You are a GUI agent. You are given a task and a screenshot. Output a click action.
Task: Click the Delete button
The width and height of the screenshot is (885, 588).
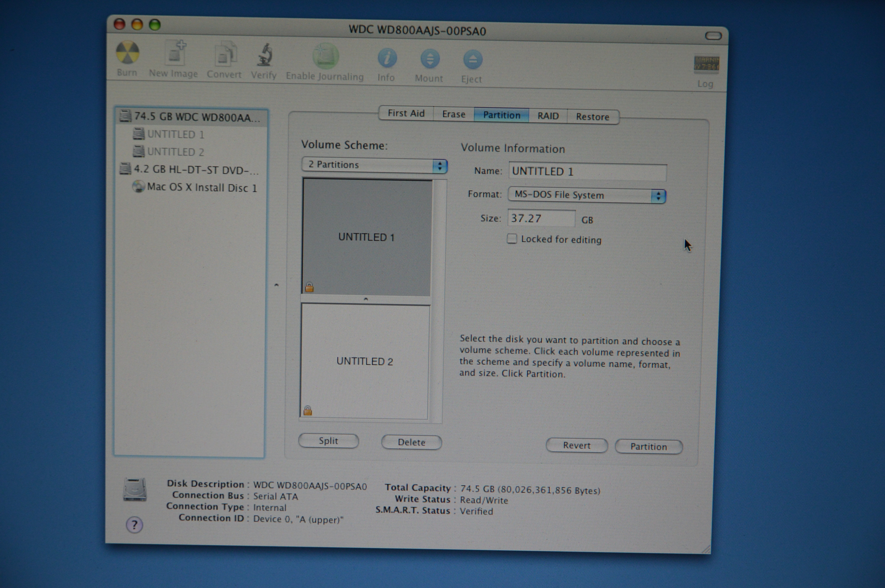(x=412, y=442)
